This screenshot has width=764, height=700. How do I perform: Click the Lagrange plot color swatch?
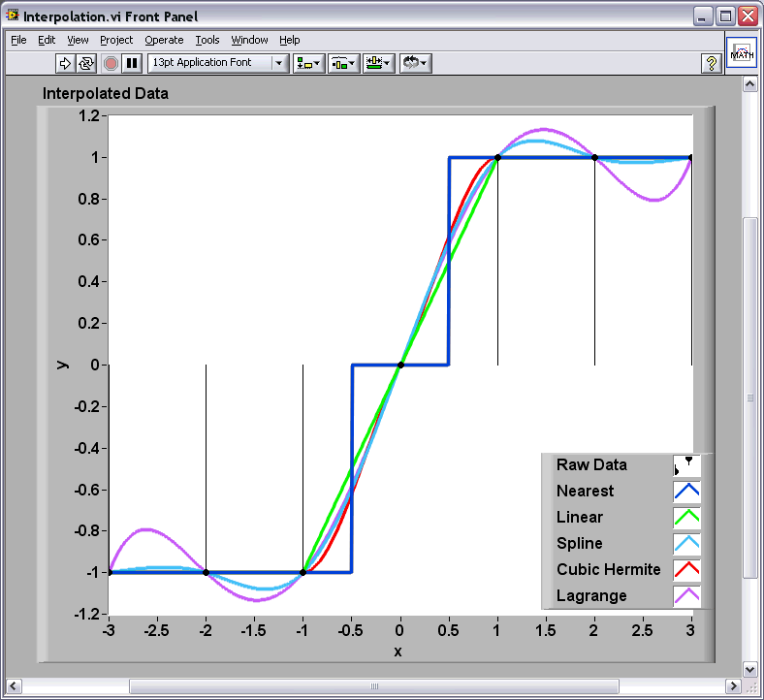point(686,596)
